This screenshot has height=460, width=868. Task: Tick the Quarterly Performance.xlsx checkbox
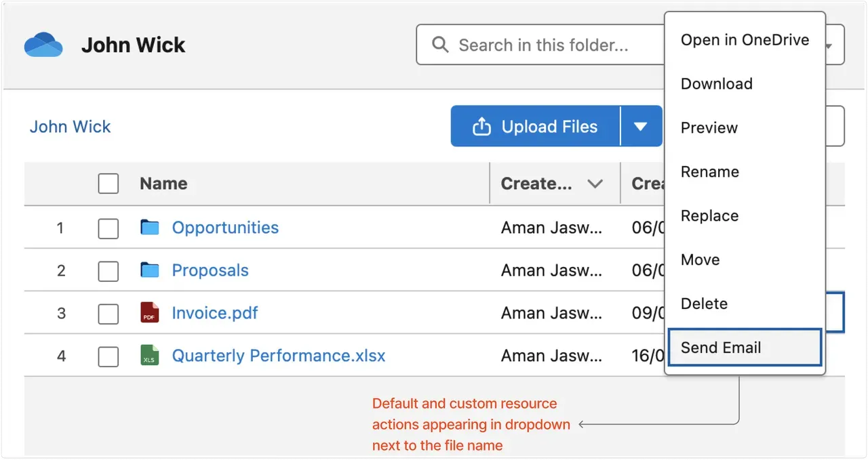click(x=108, y=356)
